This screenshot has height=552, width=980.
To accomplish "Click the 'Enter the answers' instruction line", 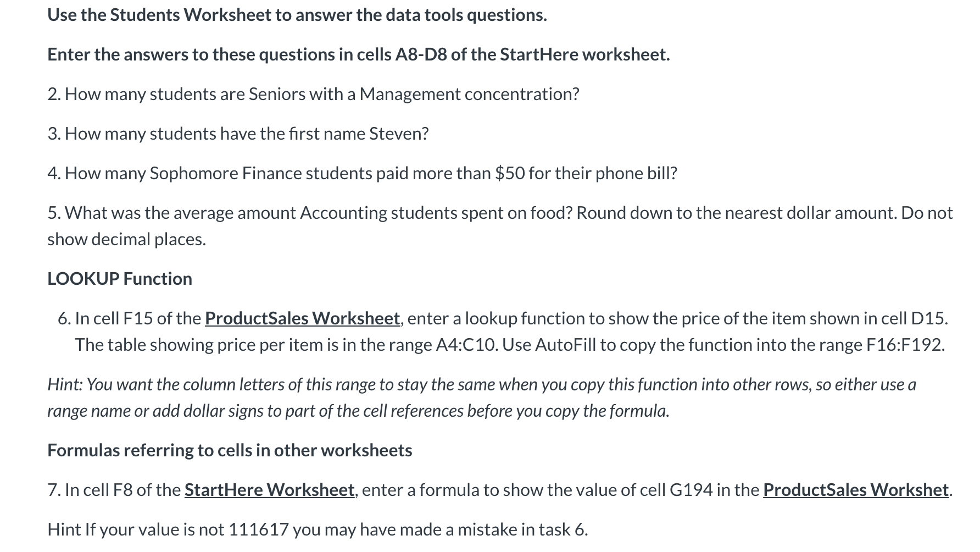I will 359,54.
